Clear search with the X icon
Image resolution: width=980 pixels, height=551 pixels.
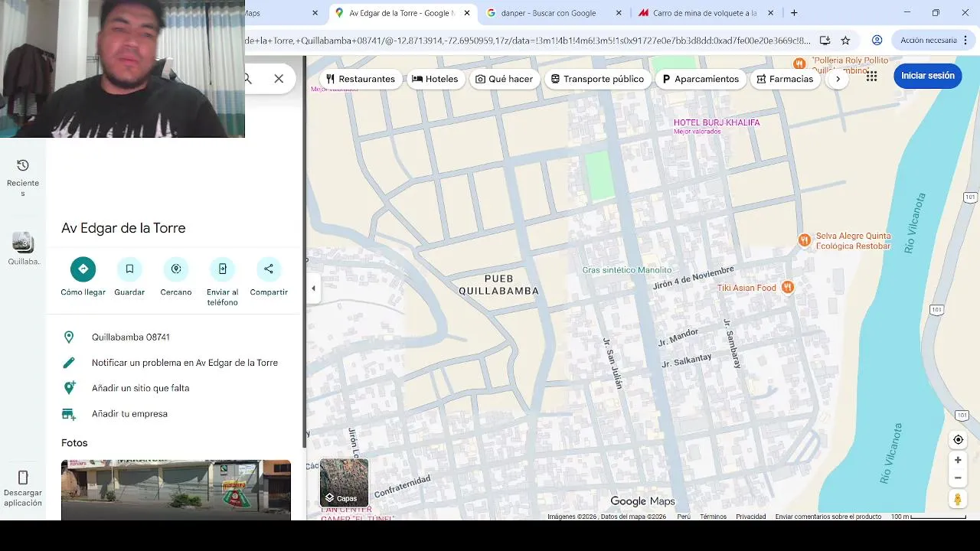[x=279, y=79]
